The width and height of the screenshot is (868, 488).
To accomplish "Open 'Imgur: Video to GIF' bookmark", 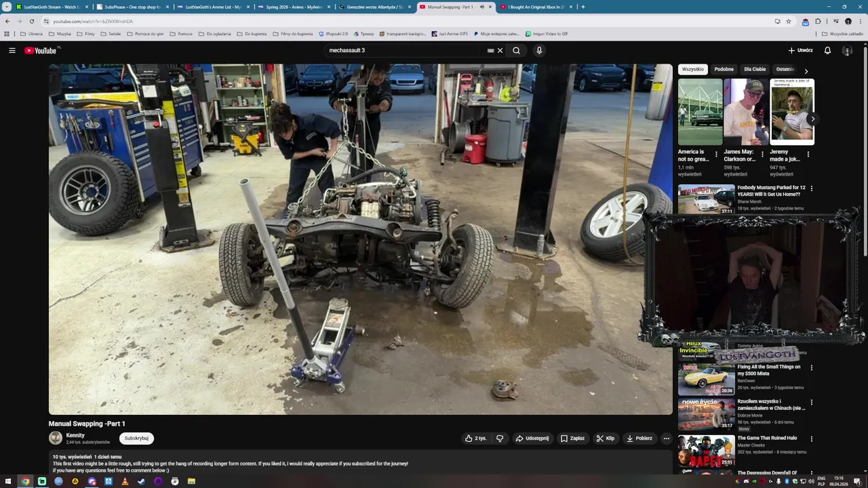I will [x=547, y=33].
